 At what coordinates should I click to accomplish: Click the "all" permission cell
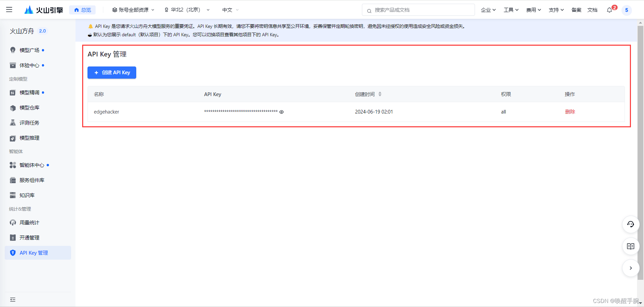pyautogui.click(x=503, y=112)
